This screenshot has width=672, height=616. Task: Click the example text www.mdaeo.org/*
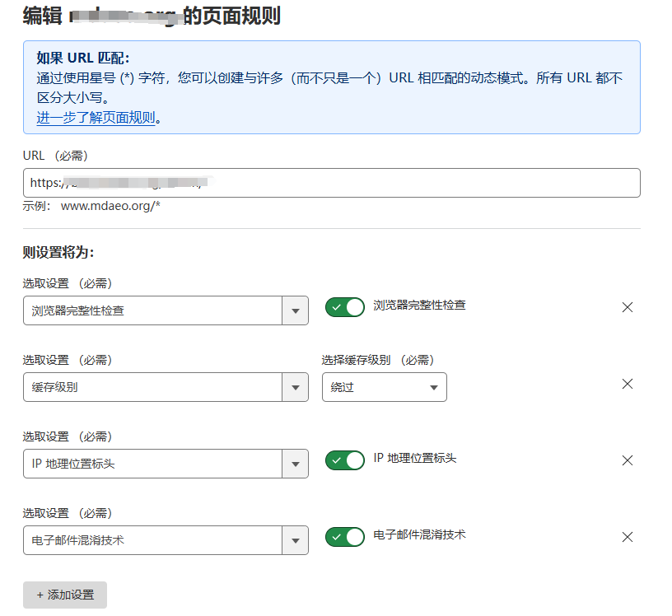[110, 206]
